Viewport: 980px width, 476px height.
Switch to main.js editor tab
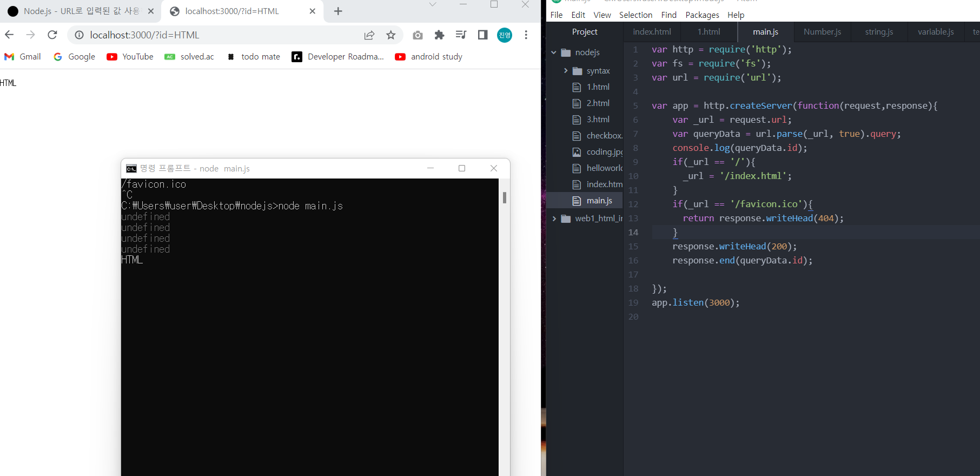(x=765, y=32)
